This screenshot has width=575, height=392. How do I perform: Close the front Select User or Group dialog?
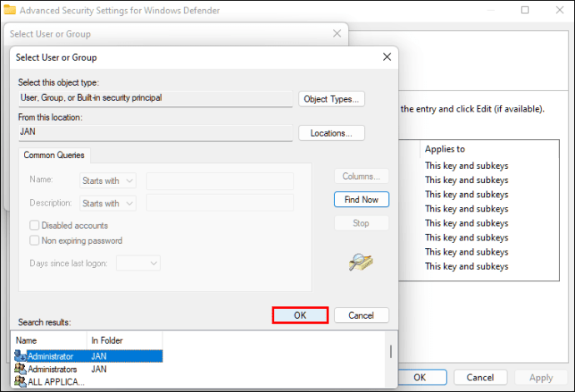point(386,57)
